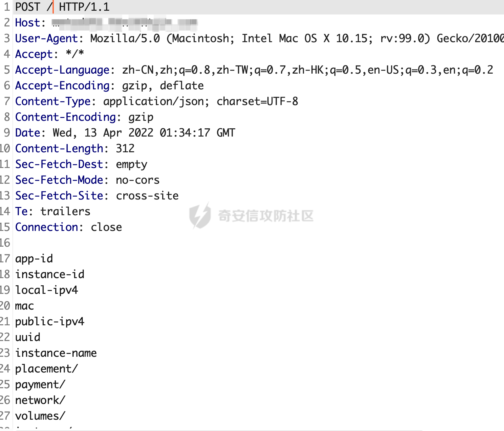
Task: Click the Sec-Fetch-Dest header name
Action: (x=59, y=164)
